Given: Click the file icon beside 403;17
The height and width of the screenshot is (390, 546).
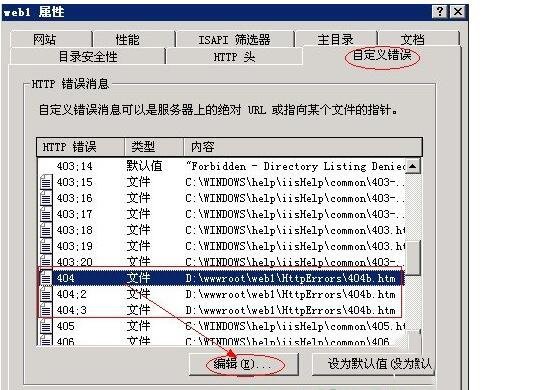Looking at the screenshot, I should click(46, 214).
